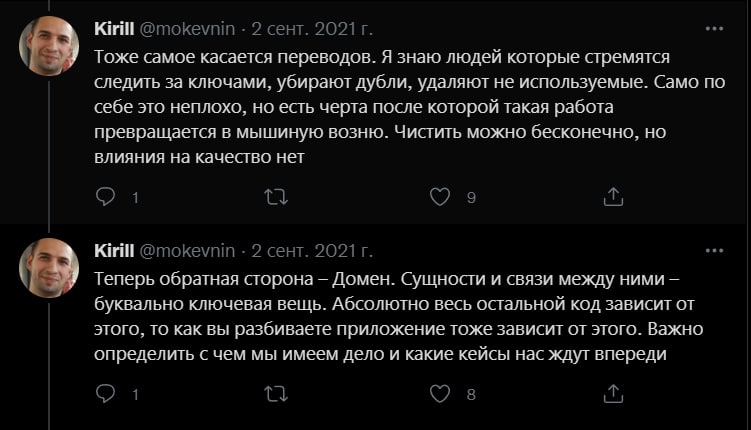Image resolution: width=751 pixels, height=430 pixels.
Task: Reply to the second tweet about Домен
Action: point(106,395)
